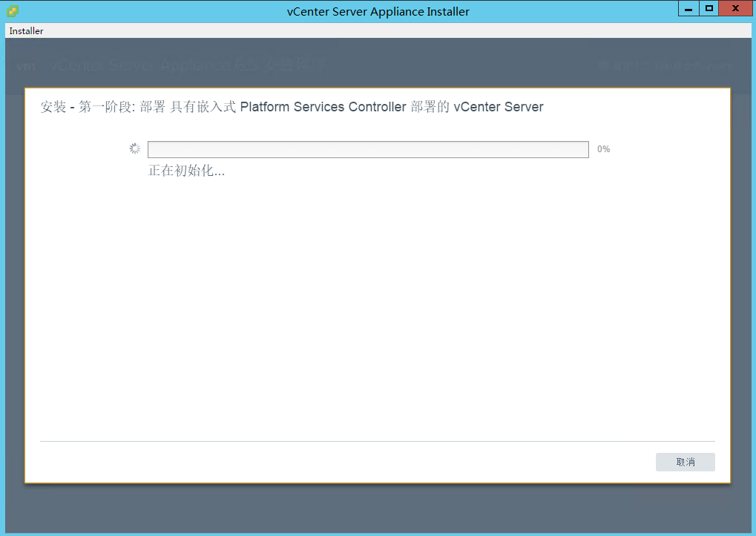Click the vCenter installer icon in the title bar
This screenshot has width=756, height=536.
point(13,10)
